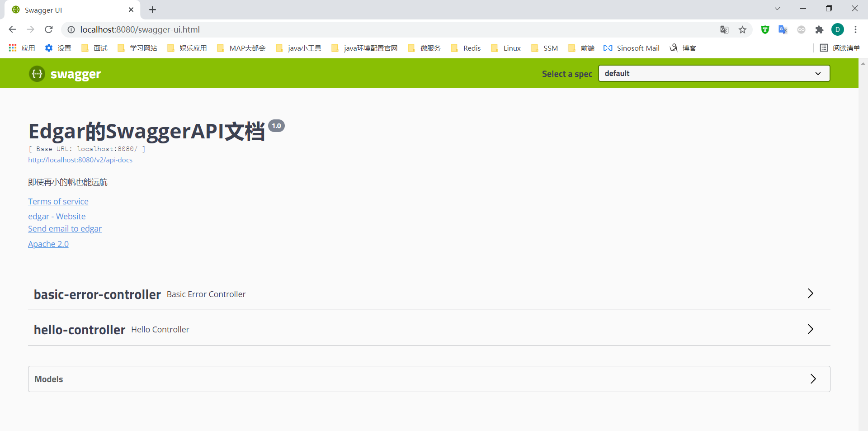The height and width of the screenshot is (431, 868).
Task: Click Send email to edgar link
Action: (65, 229)
